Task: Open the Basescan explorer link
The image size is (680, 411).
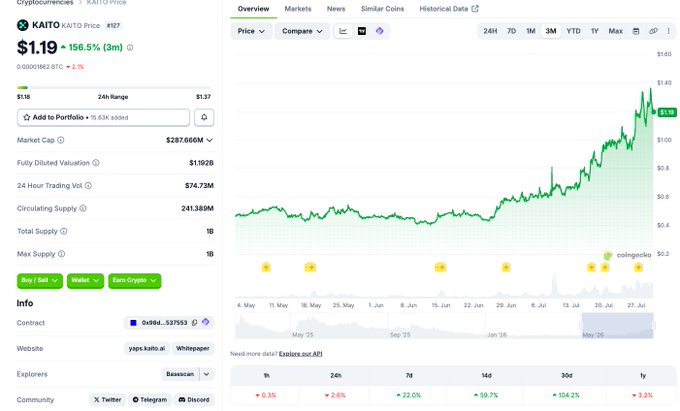Action: 180,374
